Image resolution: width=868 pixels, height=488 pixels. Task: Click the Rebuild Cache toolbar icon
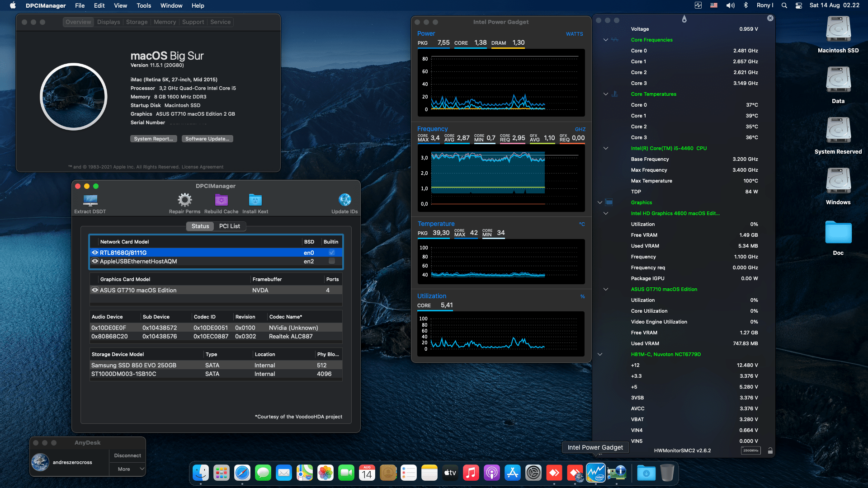click(221, 200)
